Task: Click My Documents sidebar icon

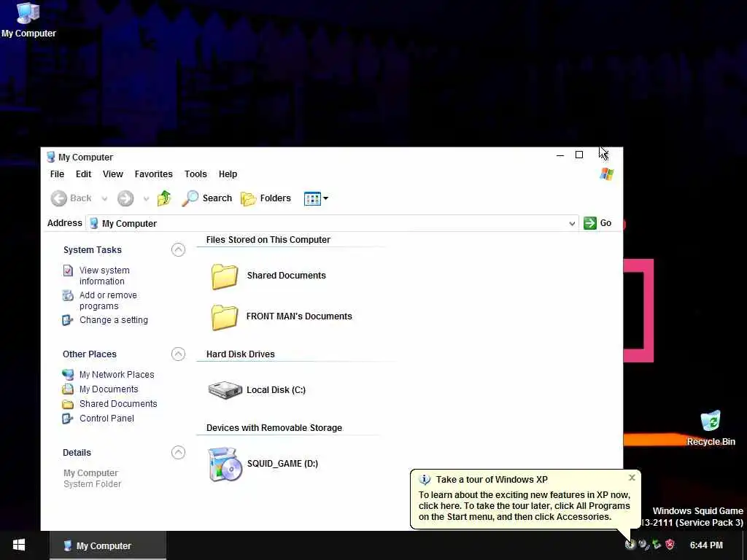Action: (68, 389)
